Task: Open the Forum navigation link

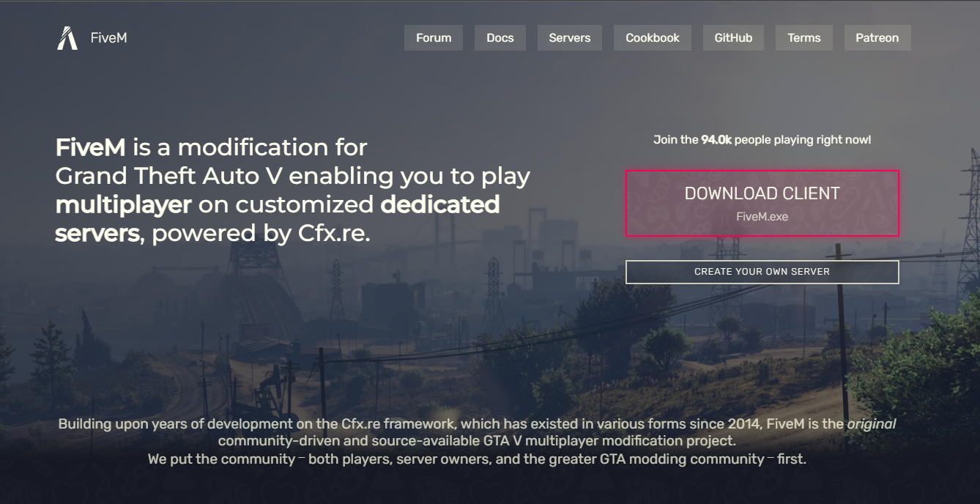Action: tap(434, 38)
